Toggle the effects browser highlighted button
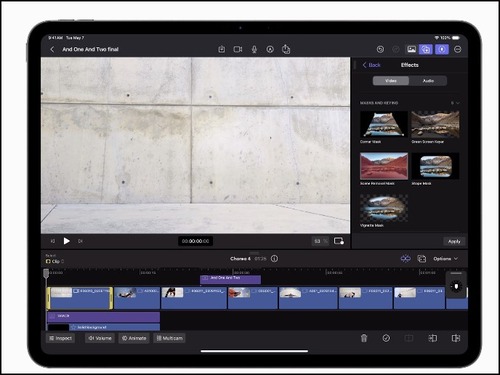The width and height of the screenshot is (500, 375). coord(426,49)
